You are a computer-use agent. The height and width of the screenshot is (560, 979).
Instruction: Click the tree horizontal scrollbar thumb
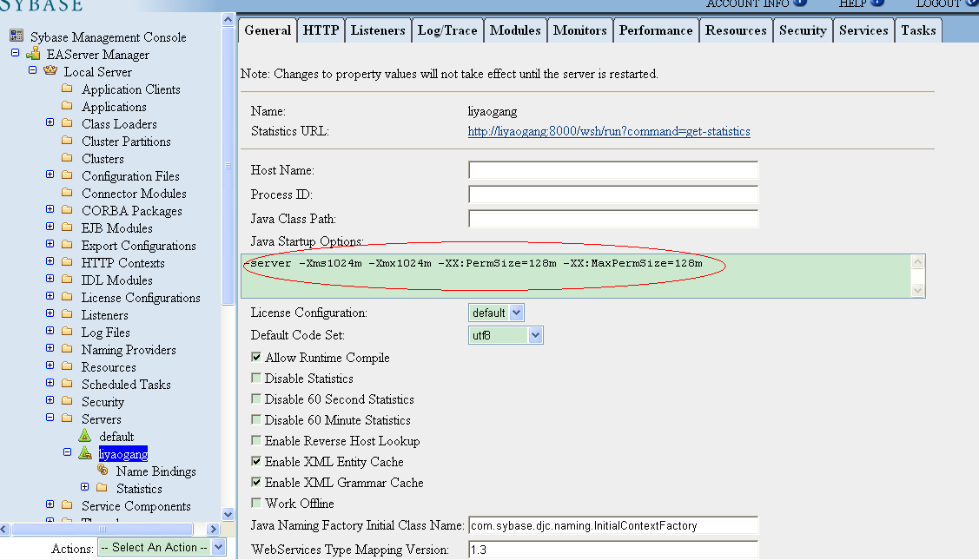pyautogui.click(x=103, y=530)
